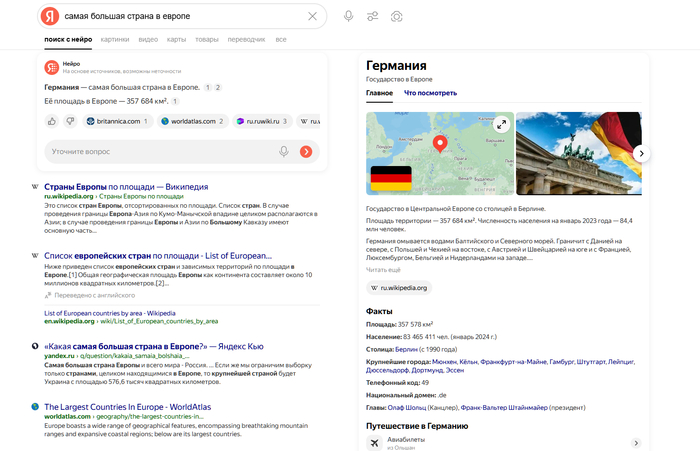Select 'Что посмотреть' tab in Germany panel

point(430,93)
